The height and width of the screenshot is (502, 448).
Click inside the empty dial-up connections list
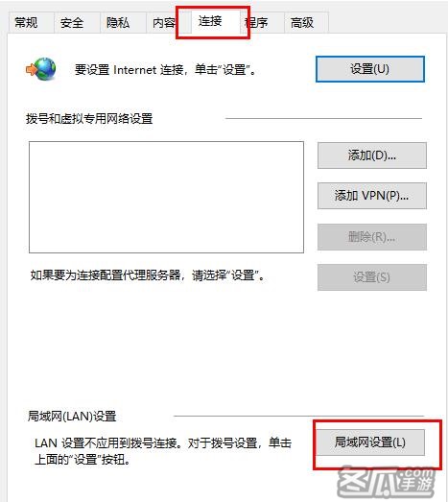(166, 197)
